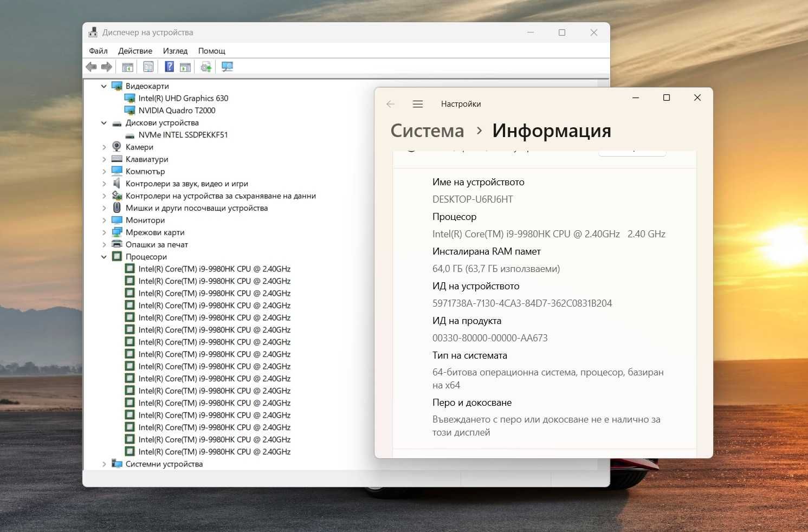
Task: Click the storage controllers category icon
Action: click(x=117, y=196)
